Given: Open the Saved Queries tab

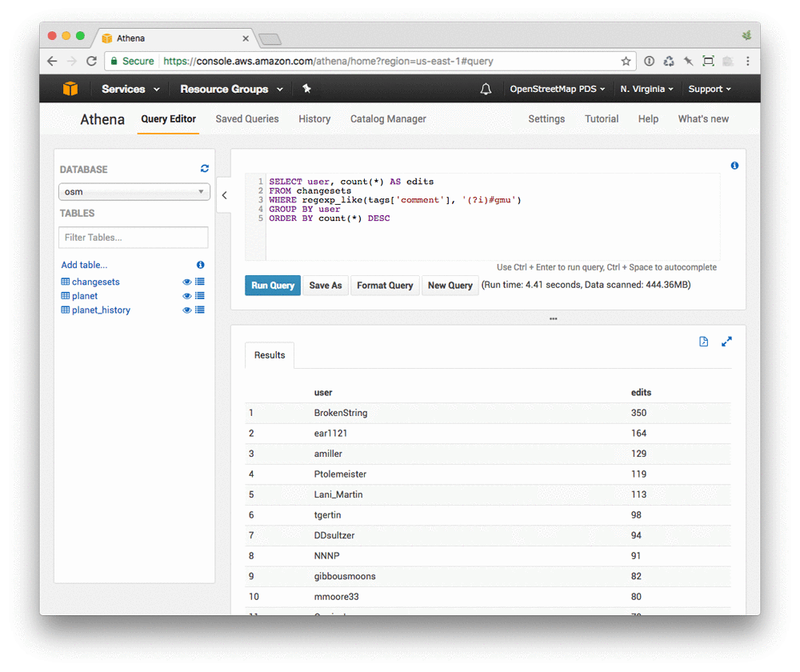Looking at the screenshot, I should tap(247, 119).
